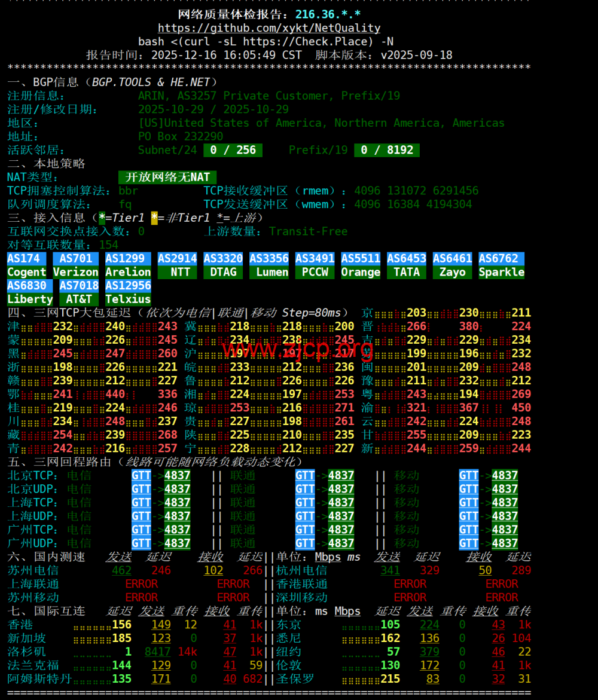
Task: Select the TATA carrier label
Action: [x=407, y=272]
